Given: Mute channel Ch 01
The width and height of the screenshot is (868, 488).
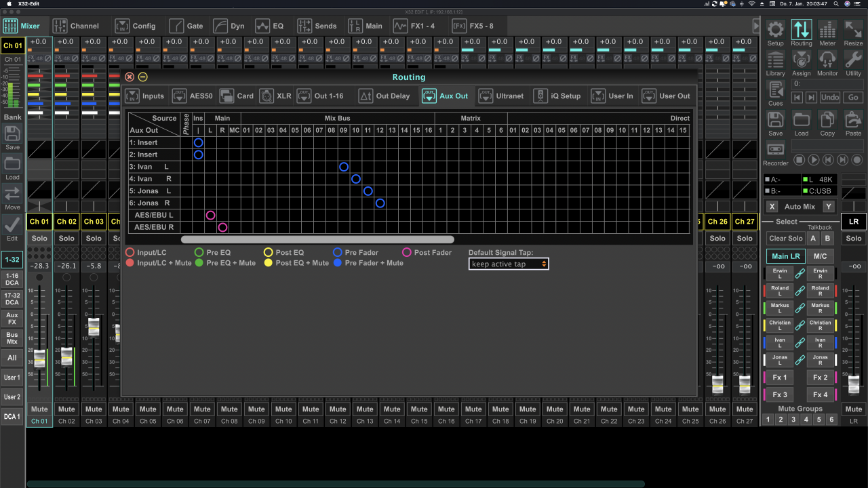Looking at the screenshot, I should pyautogui.click(x=39, y=409).
